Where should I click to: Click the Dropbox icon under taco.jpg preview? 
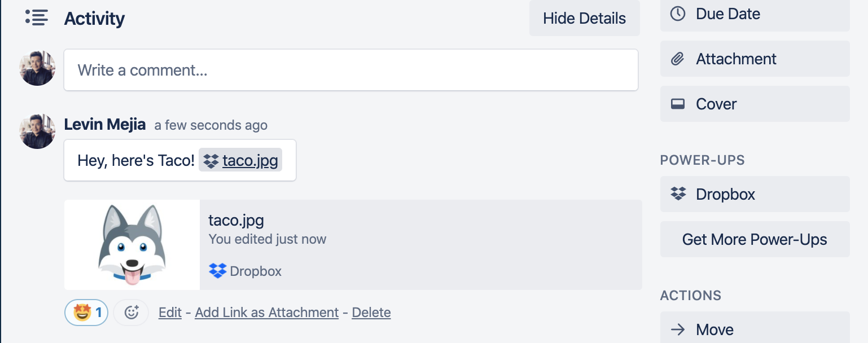(217, 271)
